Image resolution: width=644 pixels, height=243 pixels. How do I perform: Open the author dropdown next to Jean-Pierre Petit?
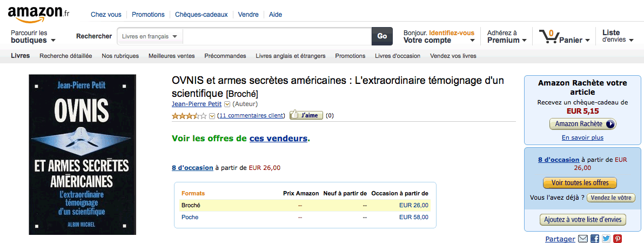point(227,104)
